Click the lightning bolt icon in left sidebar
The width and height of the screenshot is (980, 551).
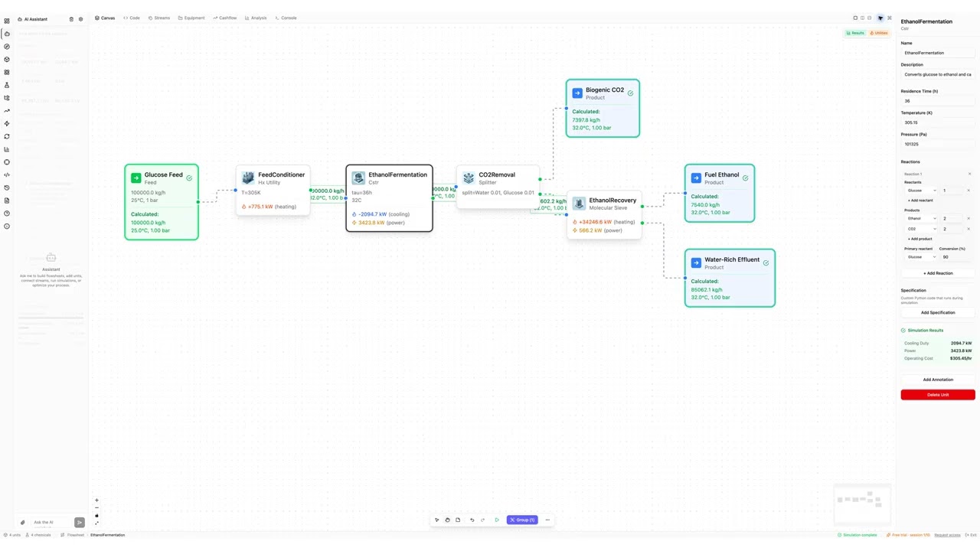click(x=7, y=123)
